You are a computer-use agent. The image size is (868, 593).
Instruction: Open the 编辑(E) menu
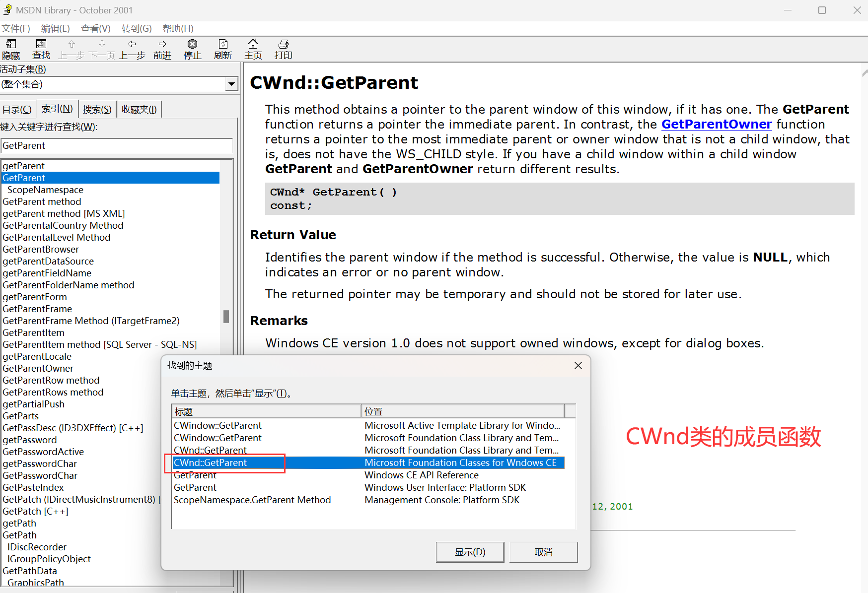coord(56,29)
